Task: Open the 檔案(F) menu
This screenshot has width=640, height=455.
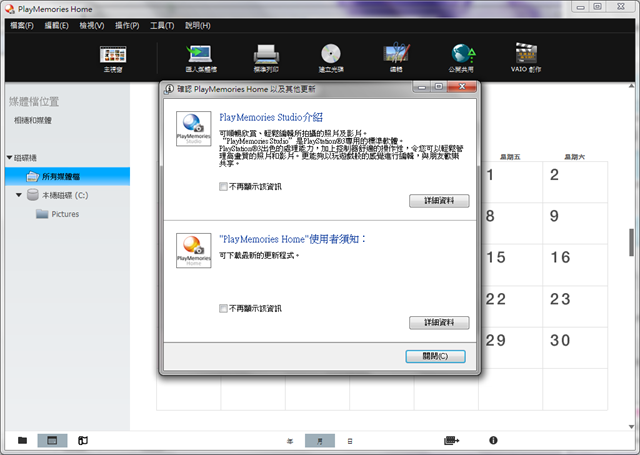Action: click(x=22, y=26)
